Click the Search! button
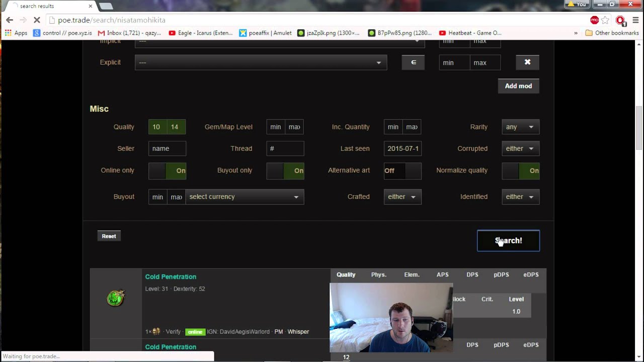Image resolution: width=644 pixels, height=362 pixels. pyautogui.click(x=508, y=241)
